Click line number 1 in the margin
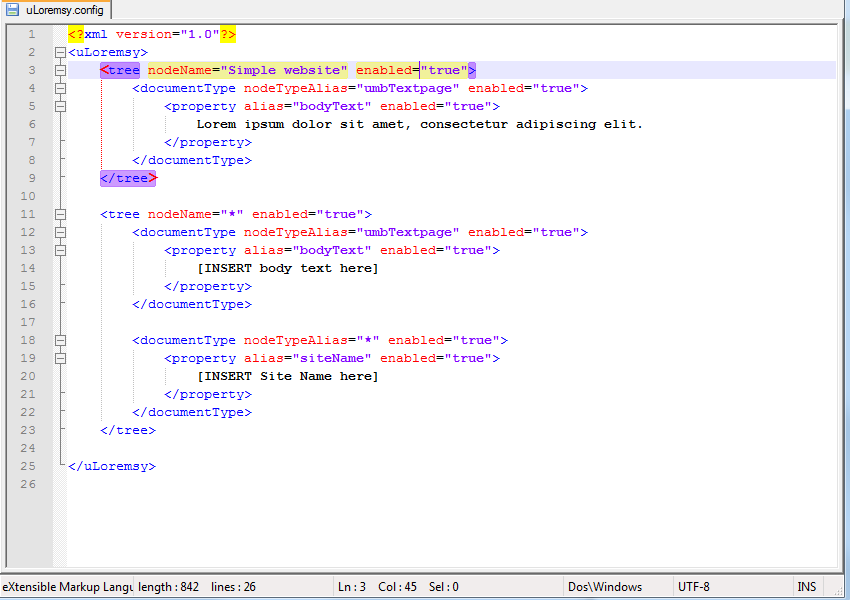The height and width of the screenshot is (600, 850). [x=31, y=34]
